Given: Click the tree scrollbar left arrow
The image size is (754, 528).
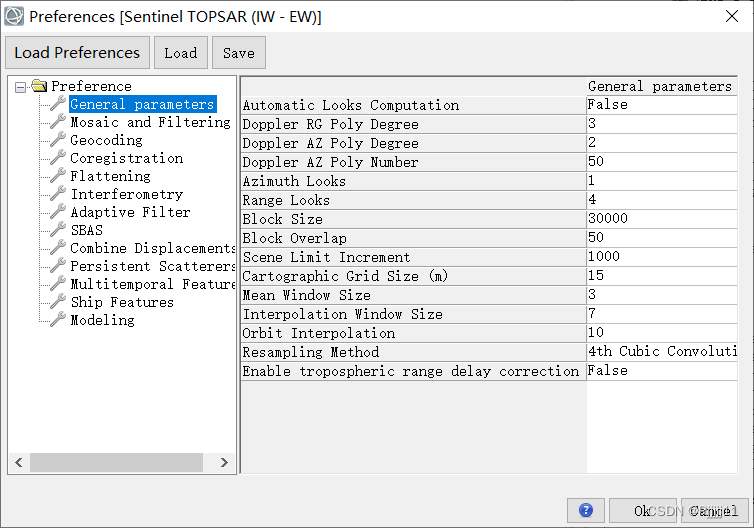Looking at the screenshot, I should click(19, 462).
